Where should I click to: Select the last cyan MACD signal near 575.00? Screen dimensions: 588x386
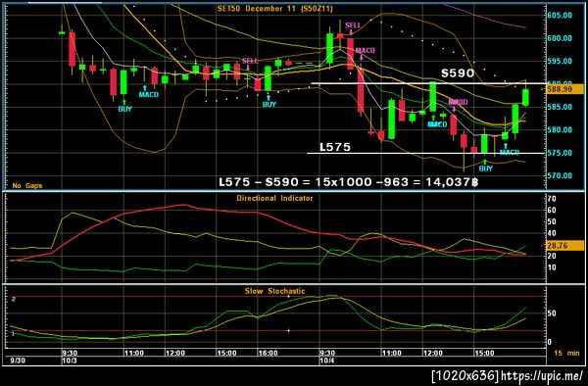pyautogui.click(x=510, y=152)
